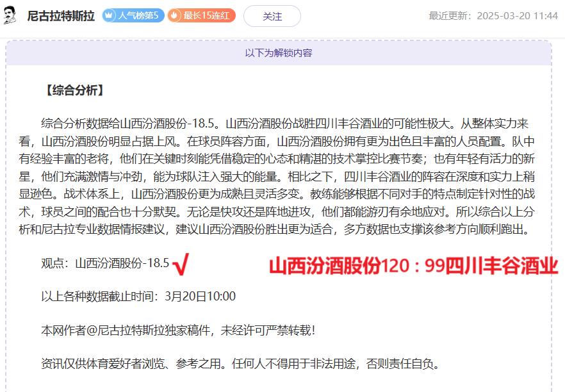Image resolution: width=565 pixels, height=392 pixels.
Task: Select the 资讯仅供体育爱好者浏览 disclaimer line
Action: point(240,364)
